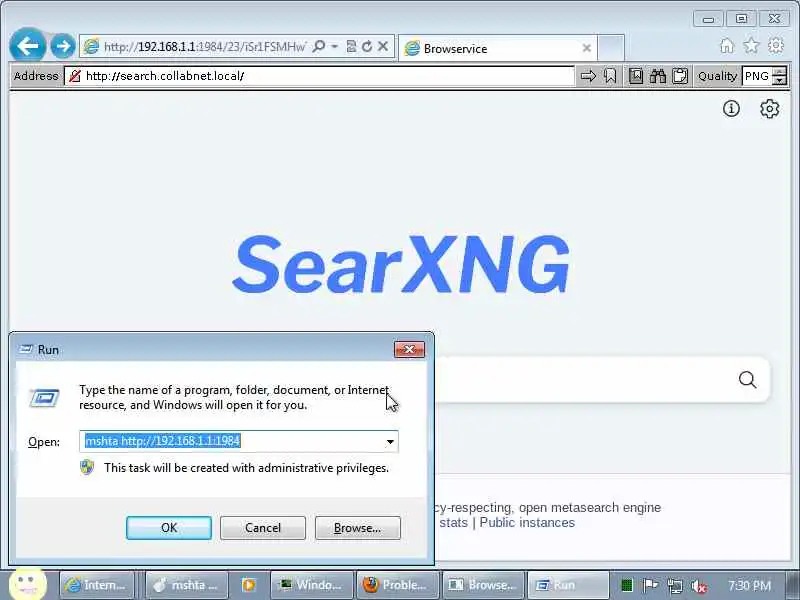
Task: Open SearXNG preferences gear
Action: pyautogui.click(x=769, y=109)
